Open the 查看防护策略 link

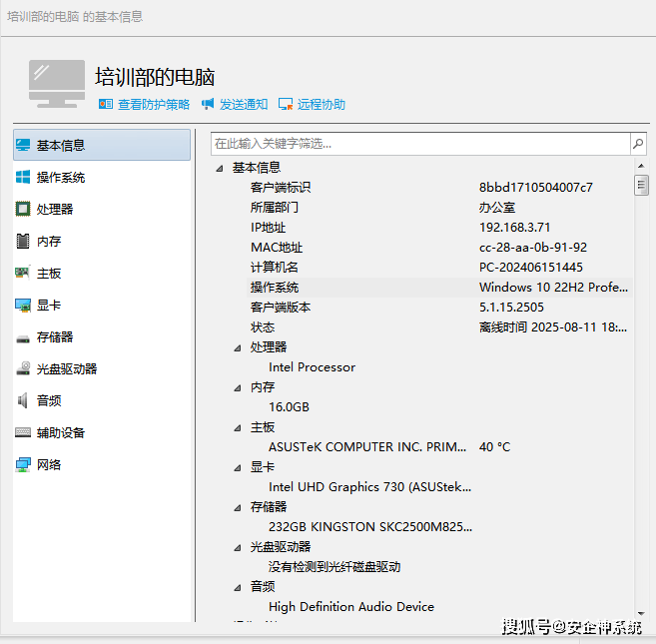point(154,104)
